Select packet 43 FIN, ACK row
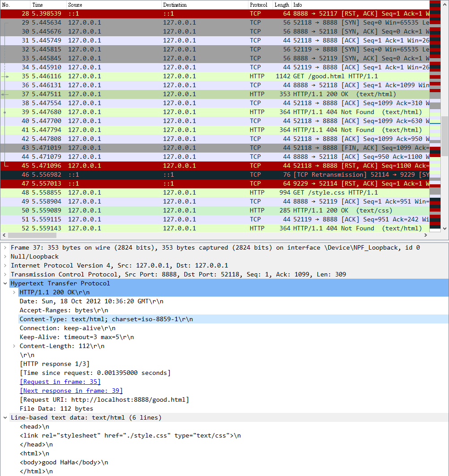This screenshot has height=476, width=449. [x=215, y=148]
